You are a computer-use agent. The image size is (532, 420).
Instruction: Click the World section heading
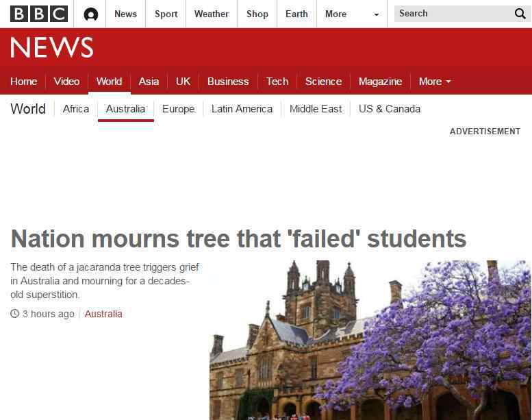[28, 109]
